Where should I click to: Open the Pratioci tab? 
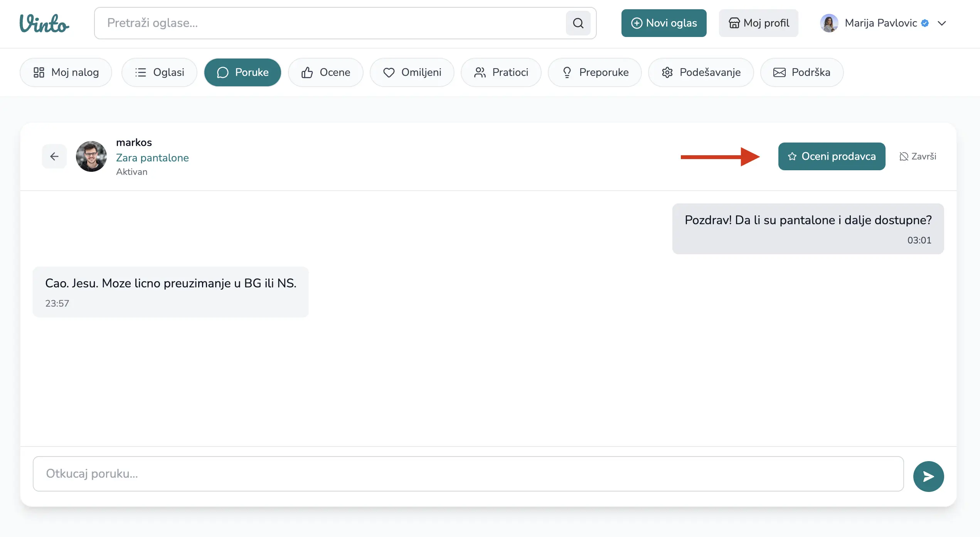pos(501,72)
